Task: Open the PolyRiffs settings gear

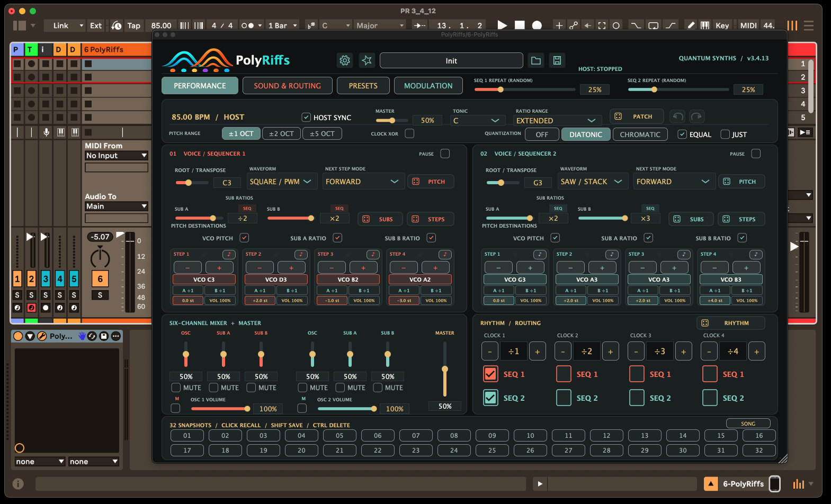Action: coord(345,60)
